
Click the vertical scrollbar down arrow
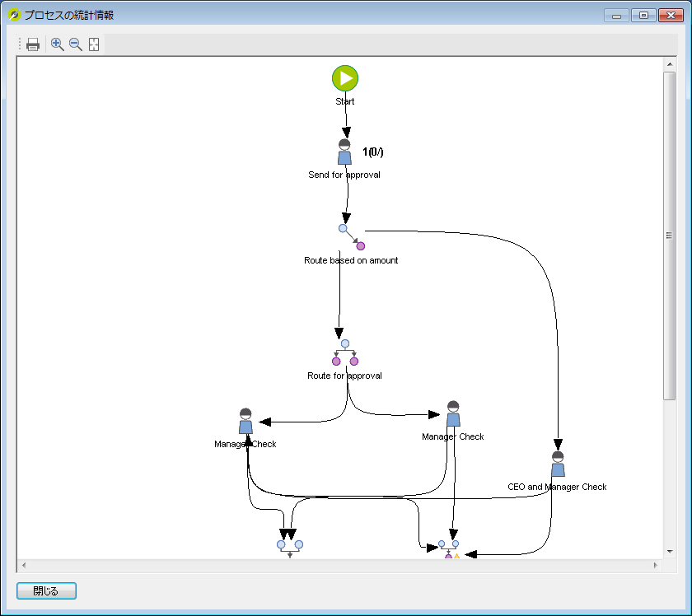pyautogui.click(x=670, y=552)
